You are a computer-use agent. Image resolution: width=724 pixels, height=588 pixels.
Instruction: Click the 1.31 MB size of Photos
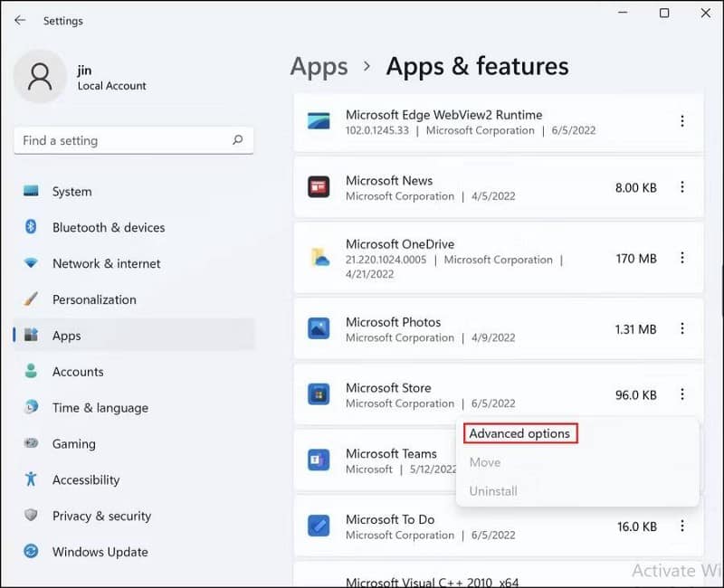click(636, 329)
